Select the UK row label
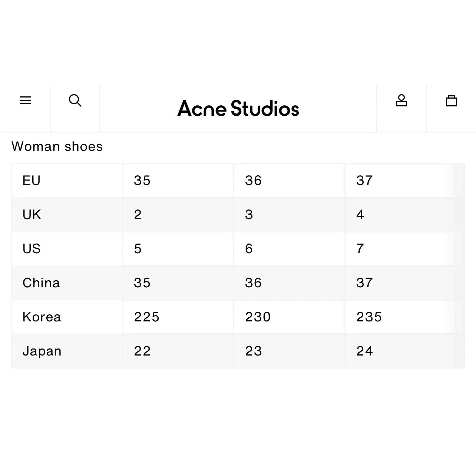The width and height of the screenshot is (476, 476). tap(32, 215)
